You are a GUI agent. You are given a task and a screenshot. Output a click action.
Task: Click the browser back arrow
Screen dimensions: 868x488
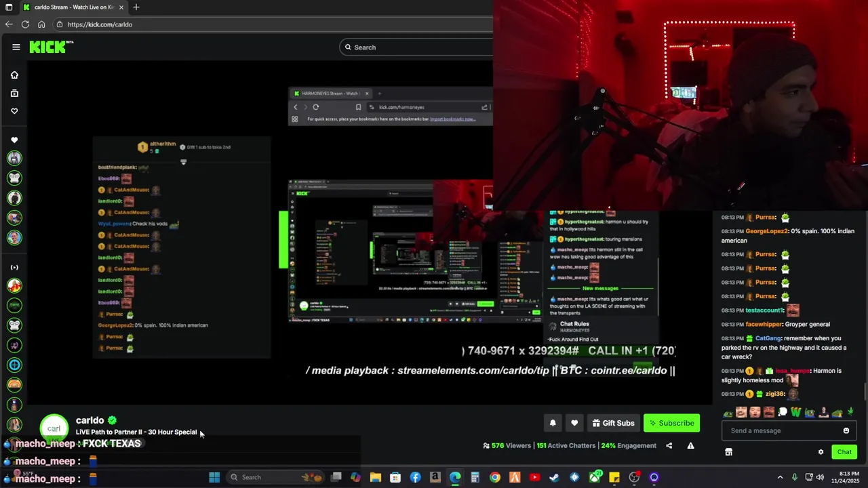(x=9, y=24)
